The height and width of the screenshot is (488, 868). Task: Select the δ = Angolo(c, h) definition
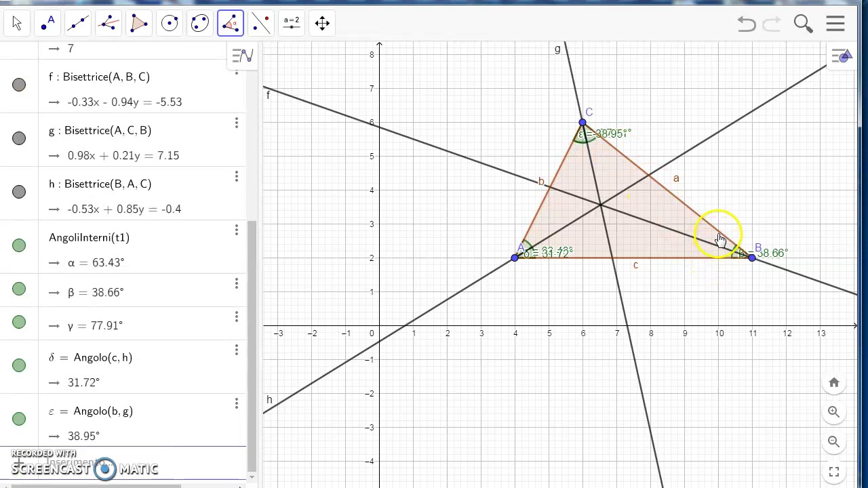point(90,357)
